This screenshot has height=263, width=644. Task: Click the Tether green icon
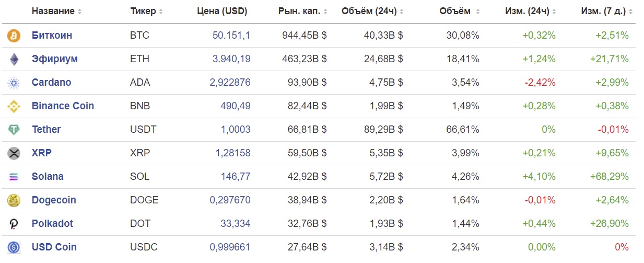pos(13,130)
